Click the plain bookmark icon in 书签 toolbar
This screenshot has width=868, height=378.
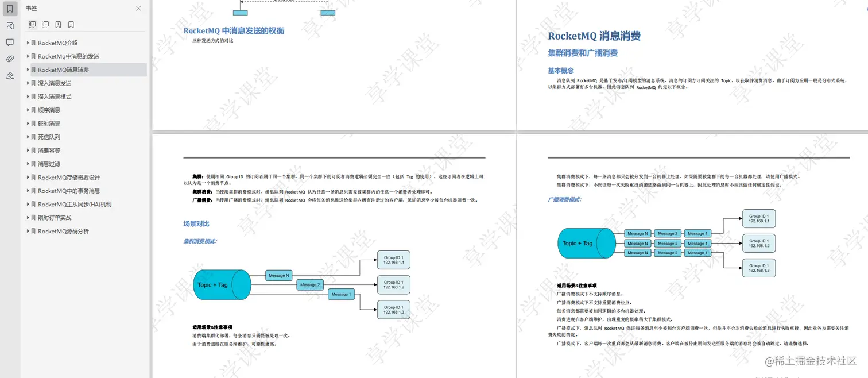[x=71, y=25]
